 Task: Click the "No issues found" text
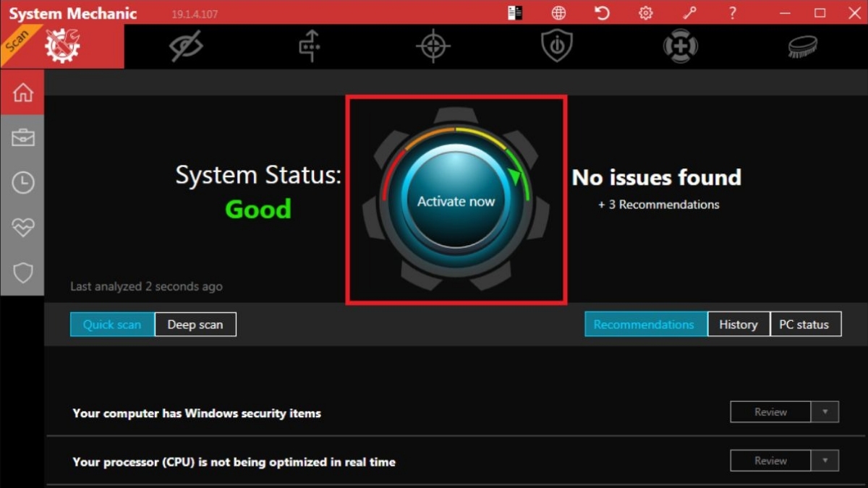[657, 177]
